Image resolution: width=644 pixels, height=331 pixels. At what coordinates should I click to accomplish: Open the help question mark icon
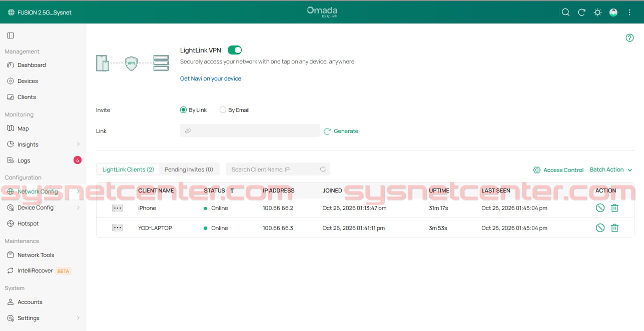point(630,38)
